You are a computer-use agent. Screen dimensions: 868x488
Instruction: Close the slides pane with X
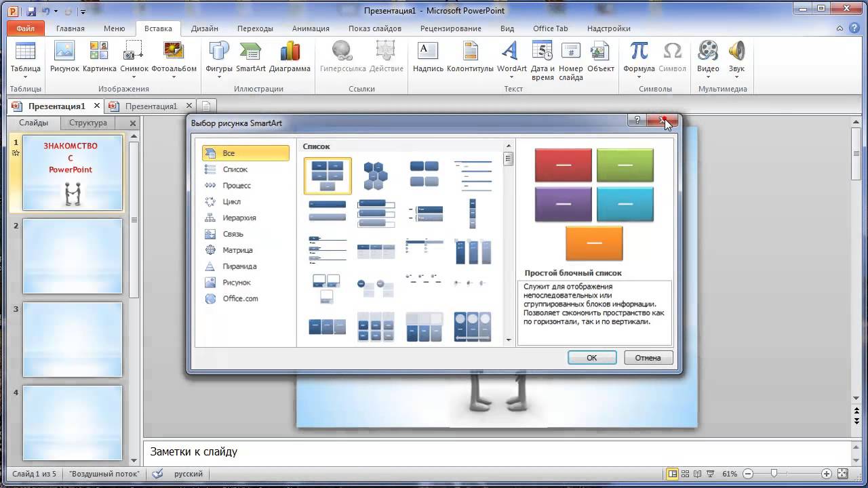tap(133, 123)
